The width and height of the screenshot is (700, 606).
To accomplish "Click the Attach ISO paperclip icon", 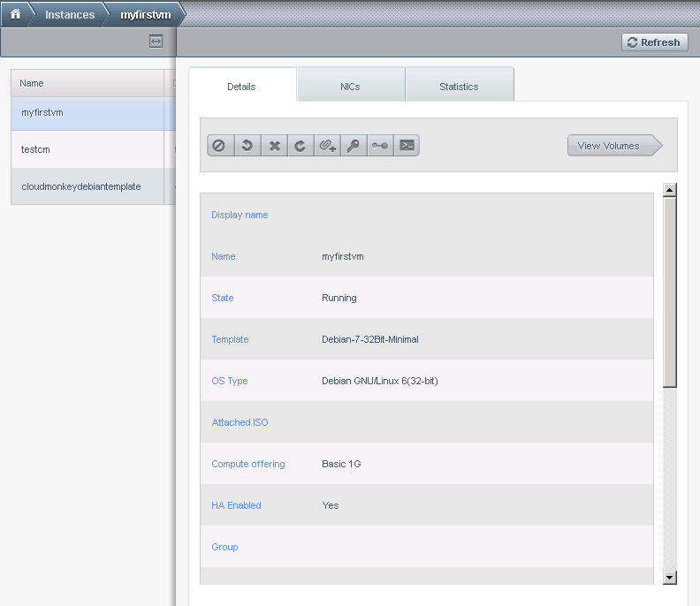I will tap(327, 146).
